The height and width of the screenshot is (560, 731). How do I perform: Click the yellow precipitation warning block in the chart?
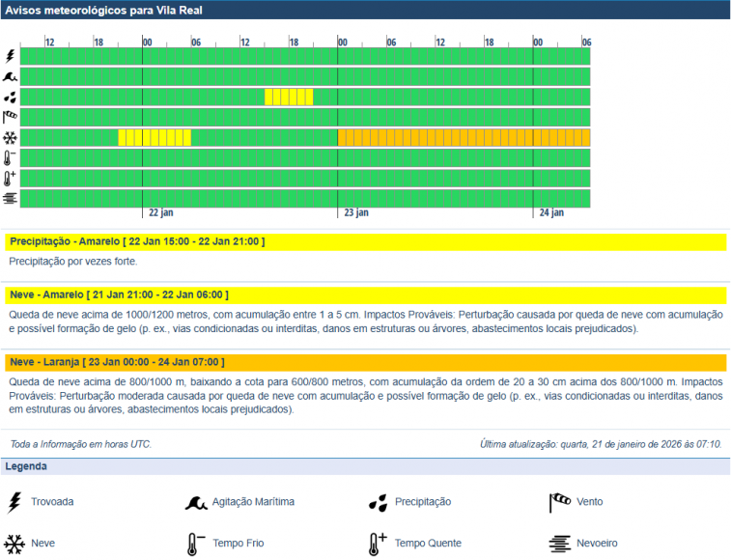click(289, 97)
